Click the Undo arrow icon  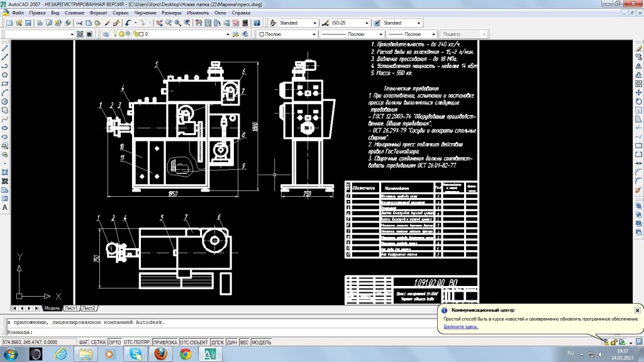128,23
